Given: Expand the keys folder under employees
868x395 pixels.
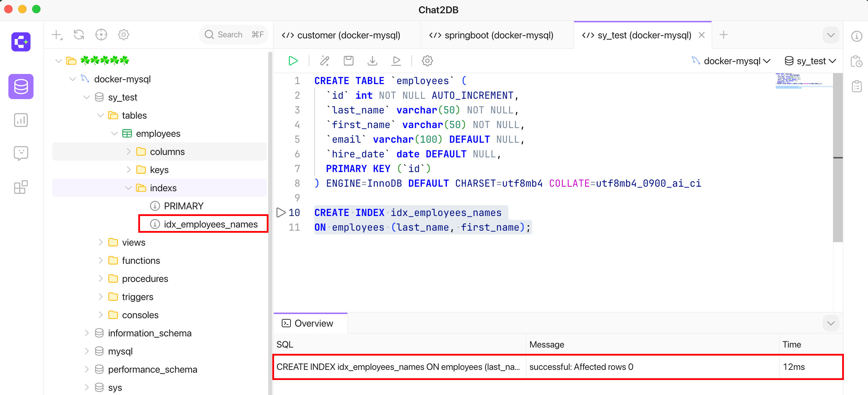Looking at the screenshot, I should coord(126,169).
